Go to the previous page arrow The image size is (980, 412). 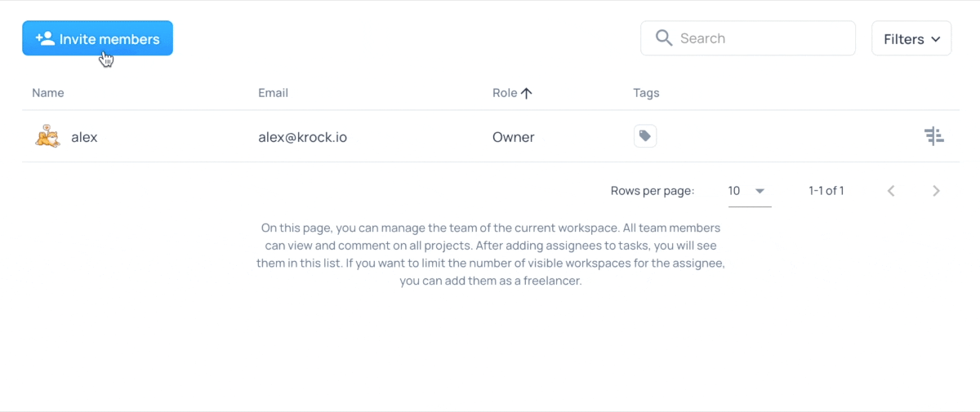(x=891, y=191)
